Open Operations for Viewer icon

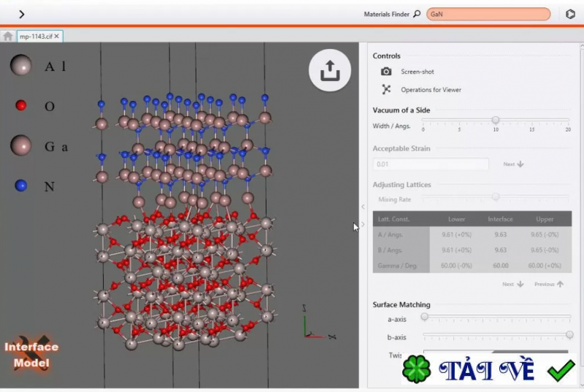[386, 90]
